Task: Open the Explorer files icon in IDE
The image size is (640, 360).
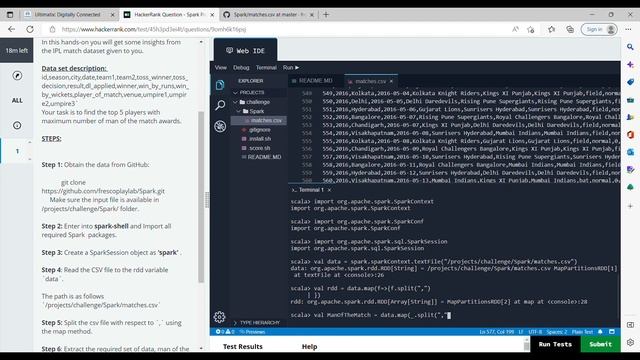Action: (x=220, y=84)
